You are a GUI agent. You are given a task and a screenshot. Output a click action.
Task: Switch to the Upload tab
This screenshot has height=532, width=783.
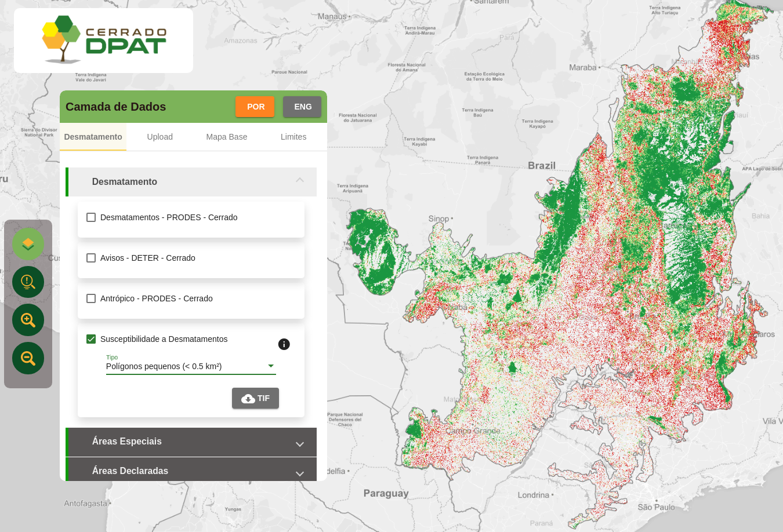point(159,137)
